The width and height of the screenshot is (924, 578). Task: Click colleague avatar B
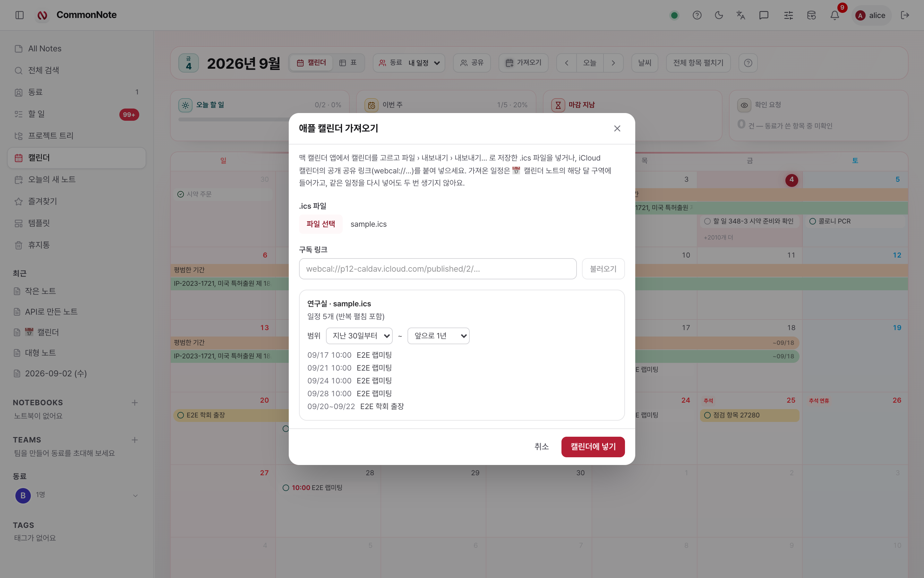click(x=23, y=495)
